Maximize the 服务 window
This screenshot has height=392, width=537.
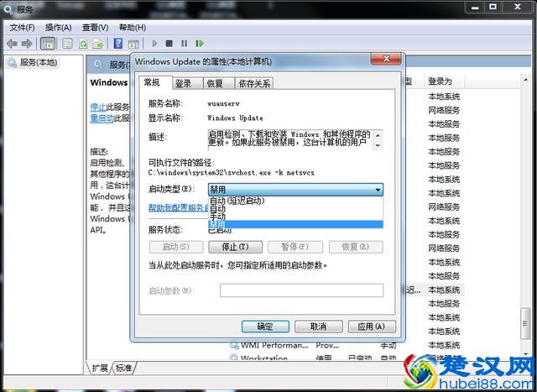pos(493,7)
